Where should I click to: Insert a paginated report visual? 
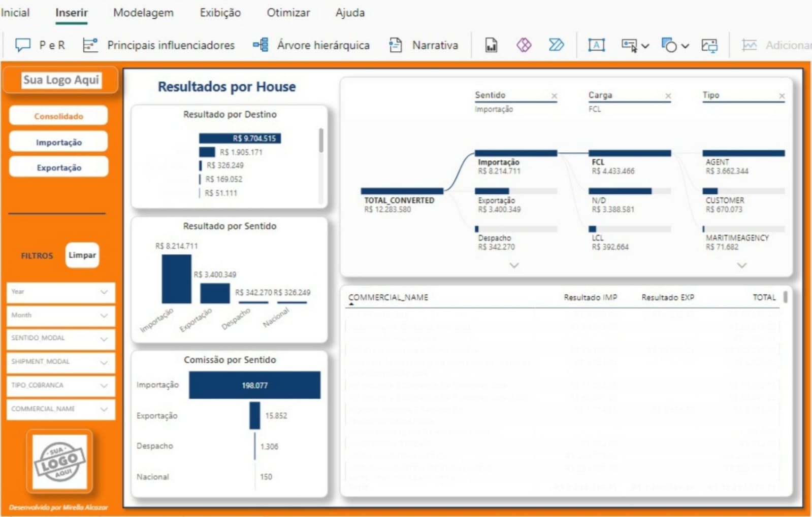click(x=491, y=45)
